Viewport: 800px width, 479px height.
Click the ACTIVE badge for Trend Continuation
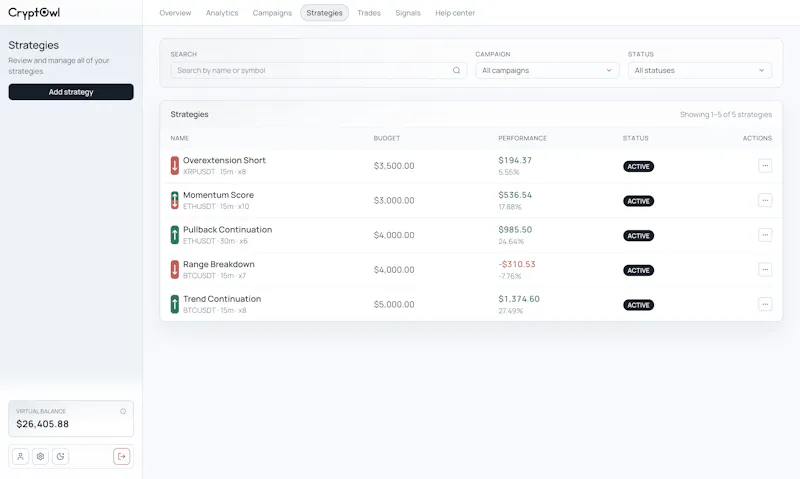pos(638,305)
